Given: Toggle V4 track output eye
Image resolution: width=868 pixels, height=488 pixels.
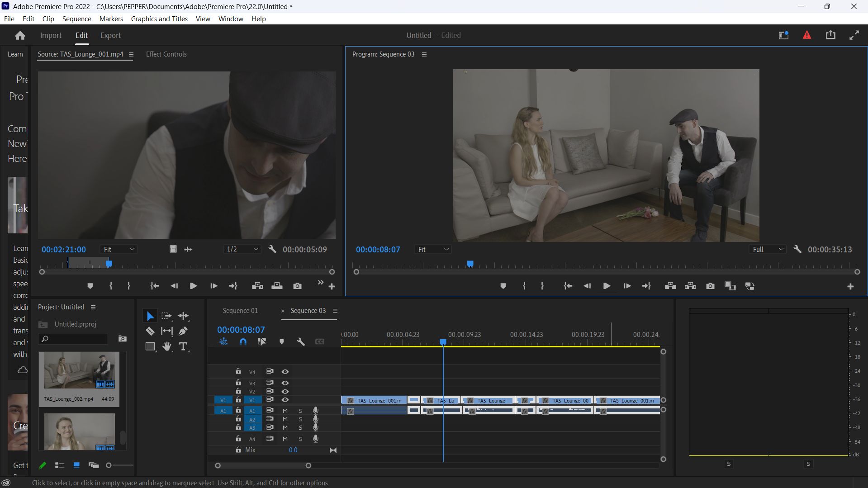Looking at the screenshot, I should (x=285, y=371).
